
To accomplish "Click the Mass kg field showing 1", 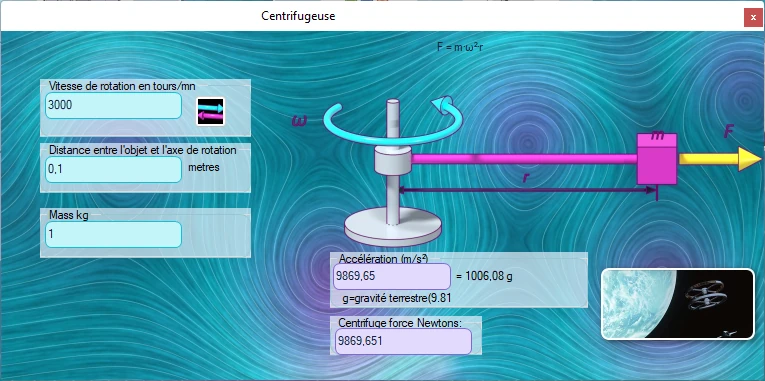I will click(114, 235).
